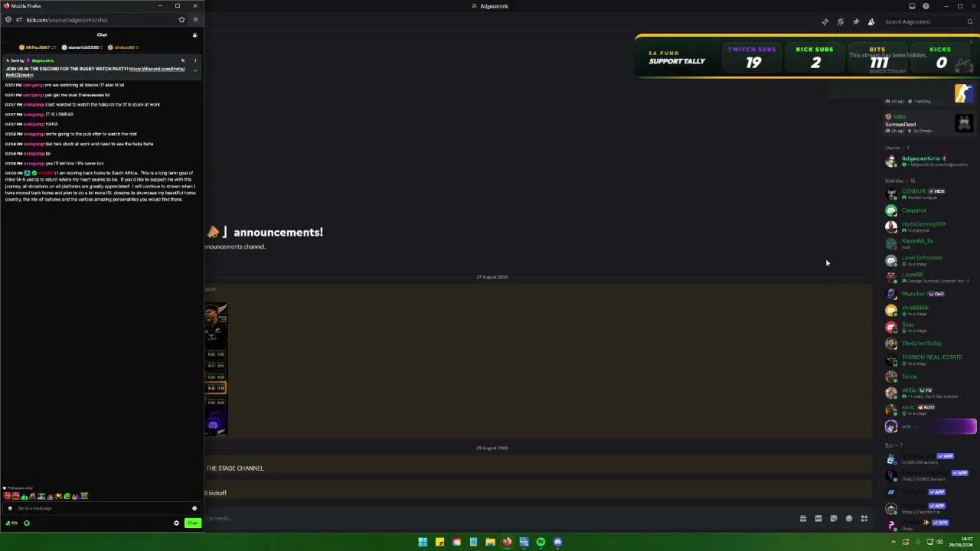Click the green circular icon below message box
Screen dimensions: 980x551
[27, 523]
